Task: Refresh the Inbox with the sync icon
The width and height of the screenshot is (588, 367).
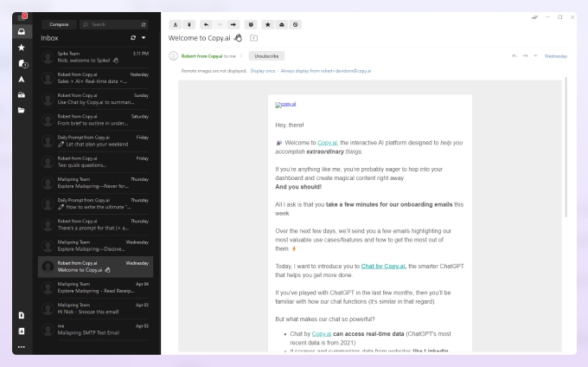Action: [x=133, y=38]
